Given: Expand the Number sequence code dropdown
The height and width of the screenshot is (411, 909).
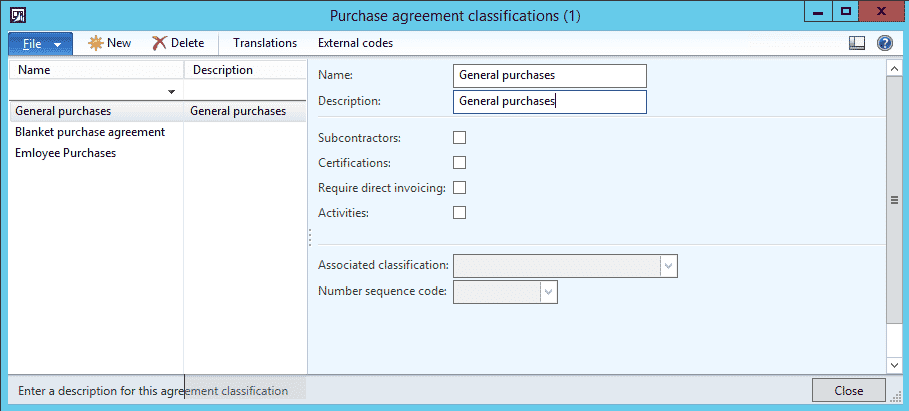Looking at the screenshot, I should [549, 292].
